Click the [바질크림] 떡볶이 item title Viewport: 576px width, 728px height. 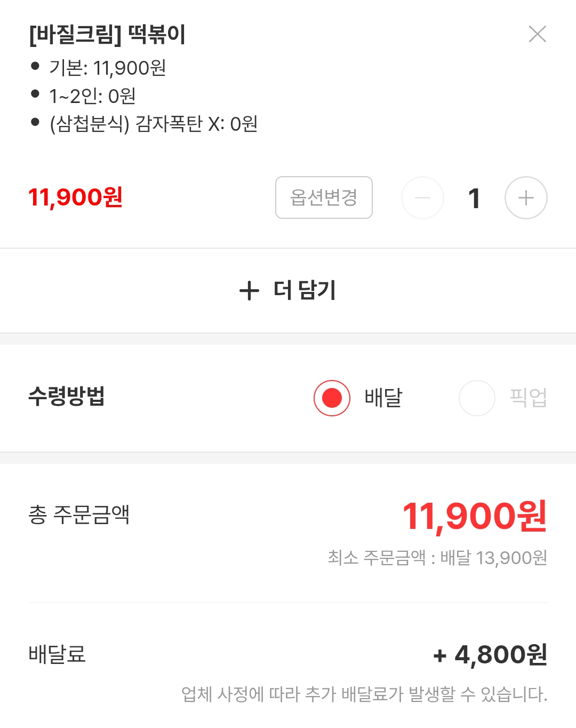tap(107, 35)
